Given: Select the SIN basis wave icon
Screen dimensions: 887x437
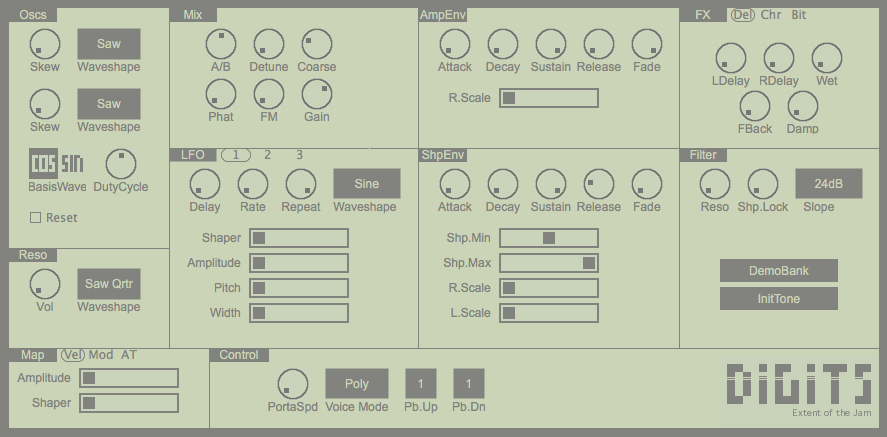Looking at the screenshot, I should [72, 164].
